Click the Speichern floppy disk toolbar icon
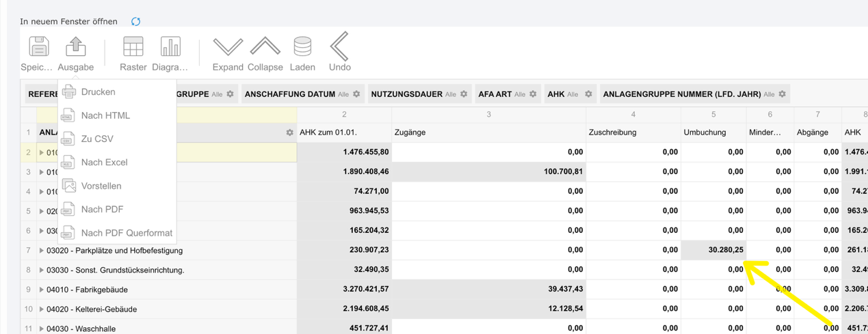The height and width of the screenshot is (334, 868). click(x=38, y=47)
